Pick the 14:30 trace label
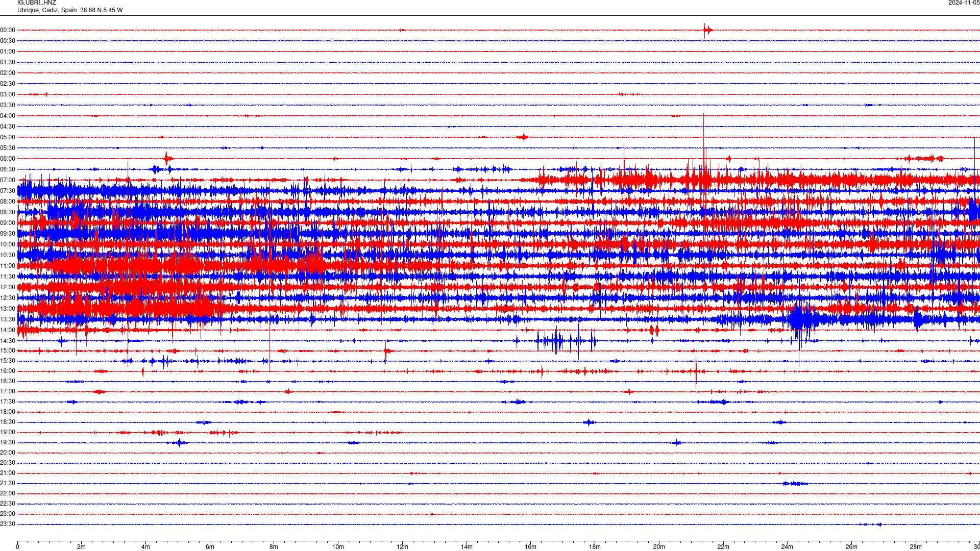The width and height of the screenshot is (980, 551). click(8, 341)
